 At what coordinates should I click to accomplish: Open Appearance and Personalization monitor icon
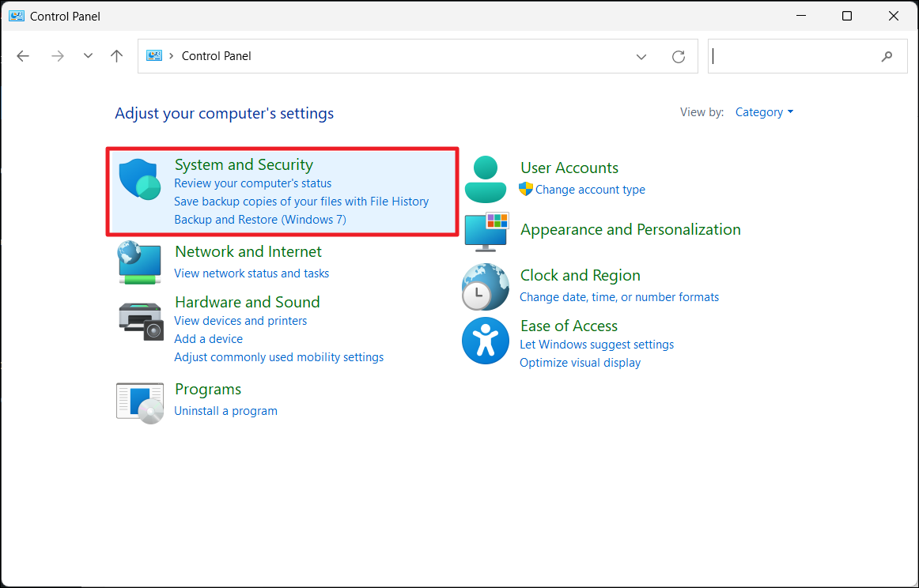point(486,232)
